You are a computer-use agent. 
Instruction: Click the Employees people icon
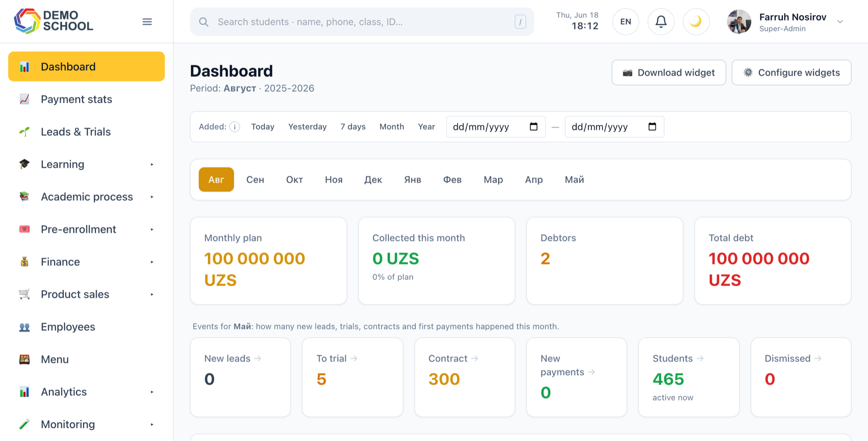click(x=24, y=327)
